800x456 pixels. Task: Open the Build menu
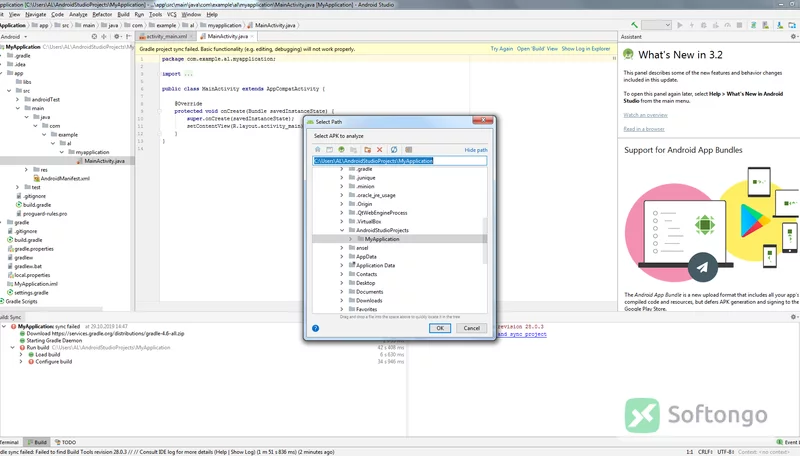(123, 14)
